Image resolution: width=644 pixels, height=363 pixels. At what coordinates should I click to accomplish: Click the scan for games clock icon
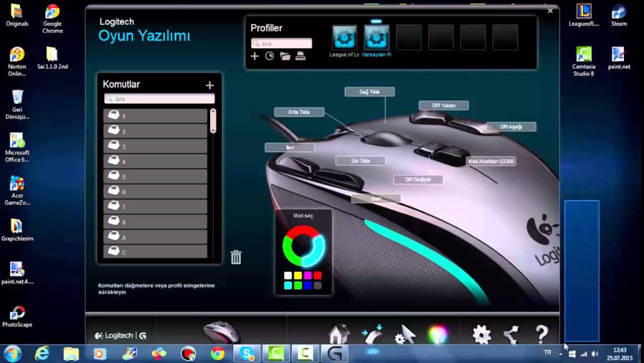[x=269, y=56]
